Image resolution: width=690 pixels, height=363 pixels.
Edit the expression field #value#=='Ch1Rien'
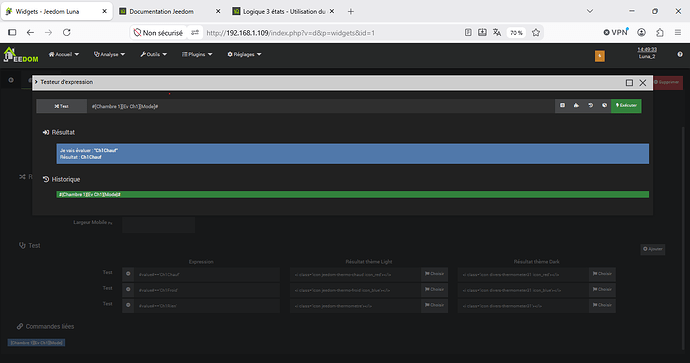[207, 305]
